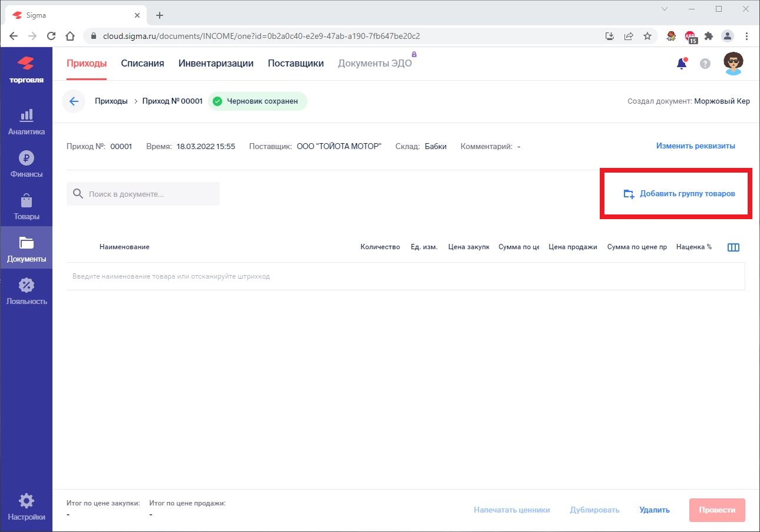Bookmark this page with star icon
Screen dimensions: 760x532
[647, 36]
